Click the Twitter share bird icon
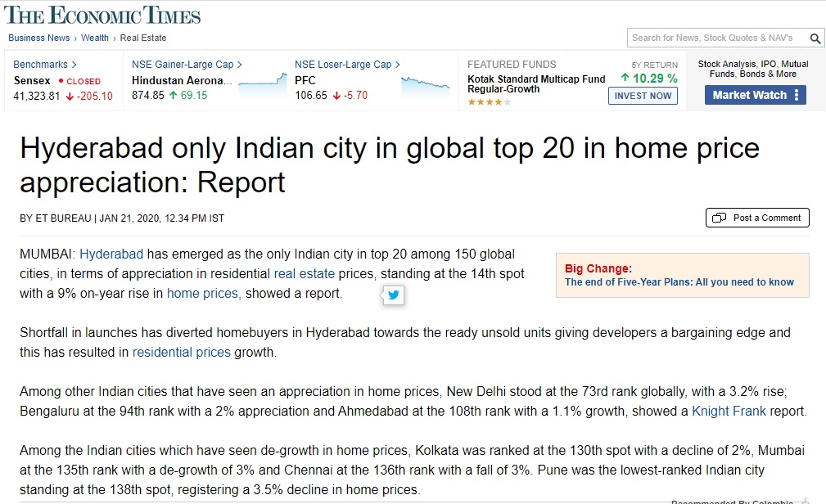The image size is (826, 504). click(x=394, y=295)
